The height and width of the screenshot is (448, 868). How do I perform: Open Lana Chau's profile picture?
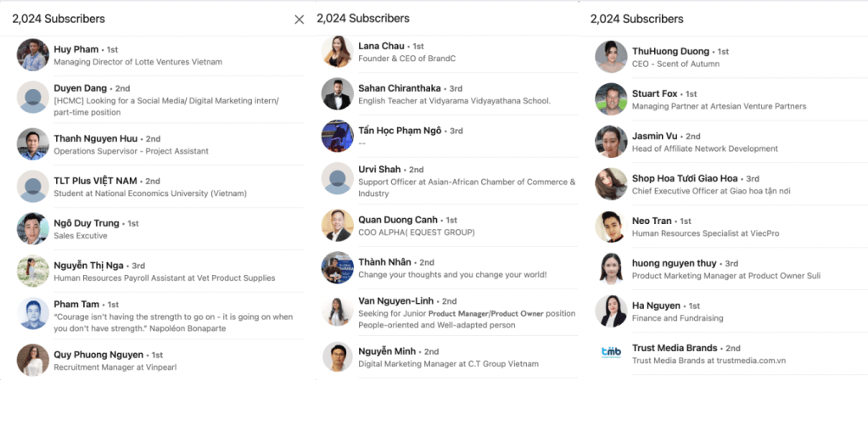point(338,52)
